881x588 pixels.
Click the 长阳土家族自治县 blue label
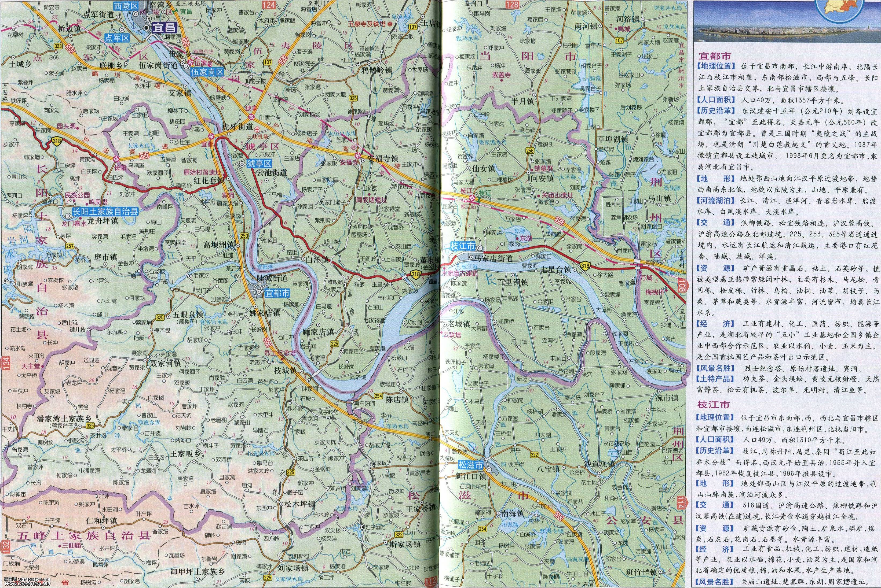[105, 212]
